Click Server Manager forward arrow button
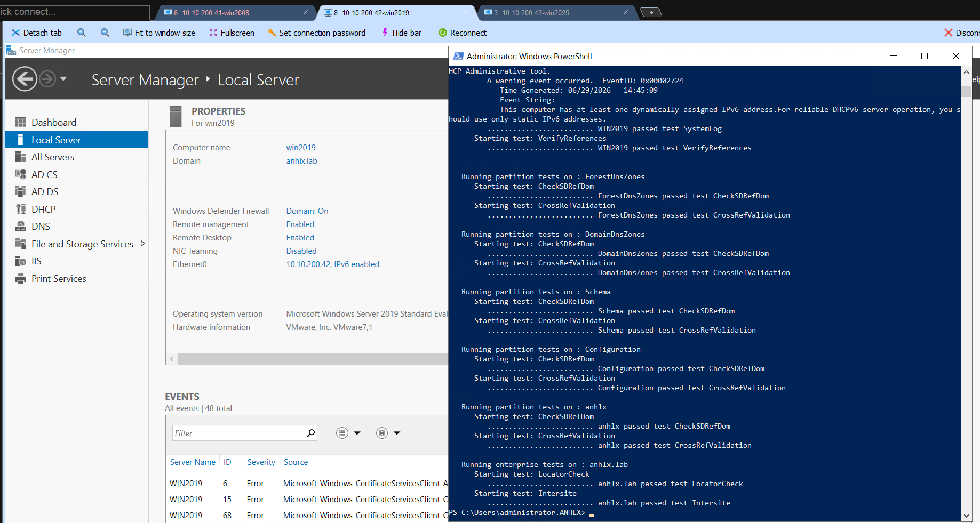 (47, 79)
